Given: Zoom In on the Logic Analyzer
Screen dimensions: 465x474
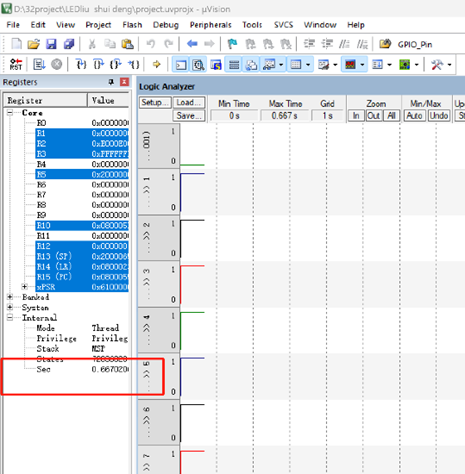Looking at the screenshot, I should [x=356, y=116].
